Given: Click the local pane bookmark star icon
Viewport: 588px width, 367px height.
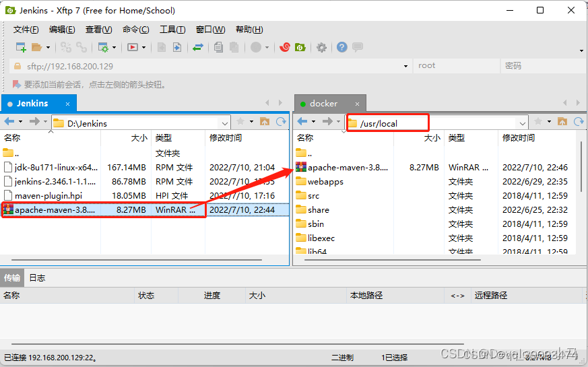Looking at the screenshot, I should tap(240, 121).
